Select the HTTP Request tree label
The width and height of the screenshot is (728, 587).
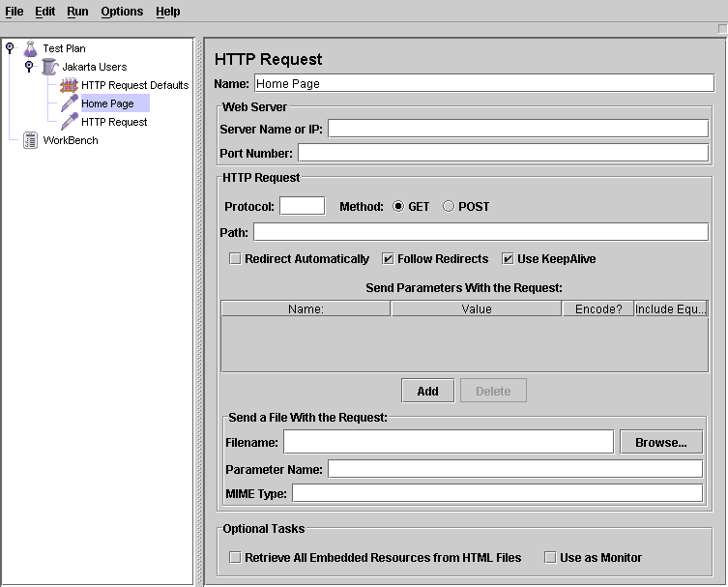(114, 122)
